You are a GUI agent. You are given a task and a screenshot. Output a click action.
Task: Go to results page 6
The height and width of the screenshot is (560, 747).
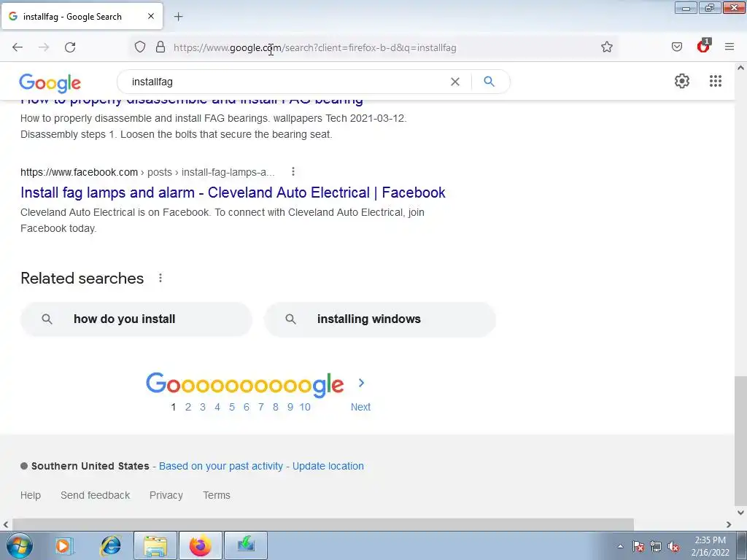247,407
